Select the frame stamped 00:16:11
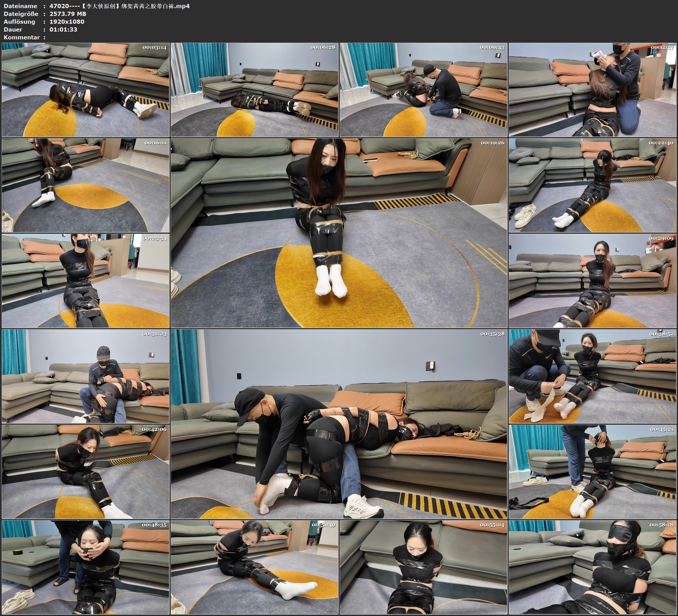The width and height of the screenshot is (678, 616). point(85,185)
